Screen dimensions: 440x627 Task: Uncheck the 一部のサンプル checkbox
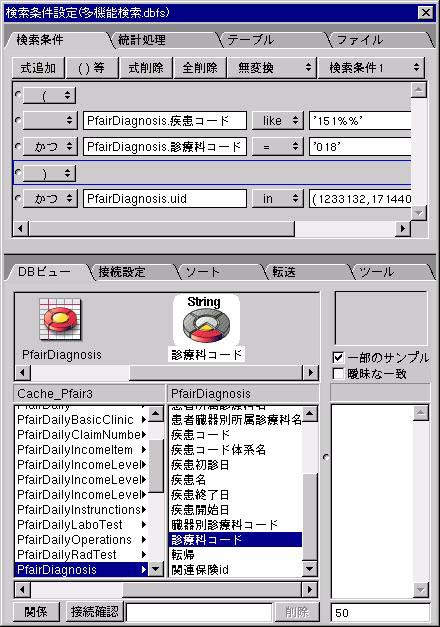(338, 357)
